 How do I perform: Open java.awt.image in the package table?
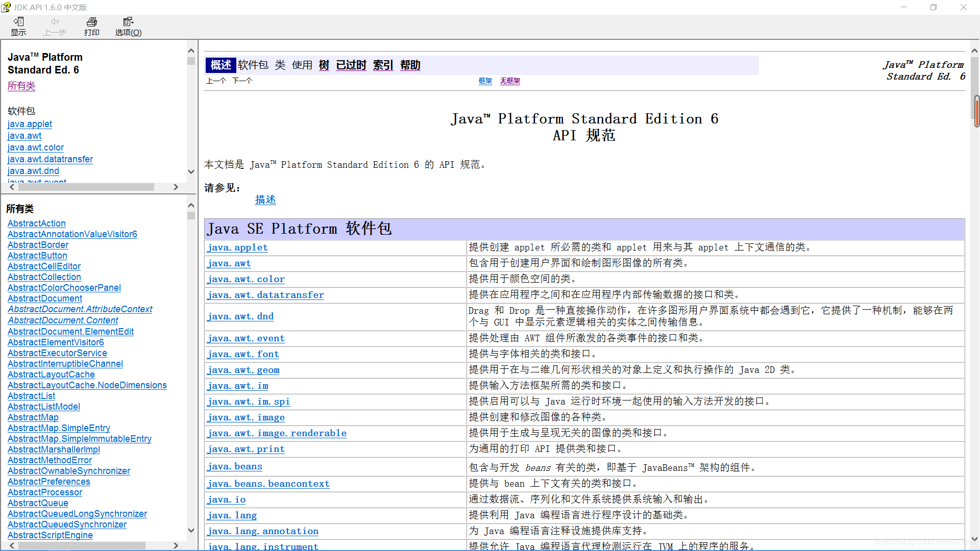point(246,417)
